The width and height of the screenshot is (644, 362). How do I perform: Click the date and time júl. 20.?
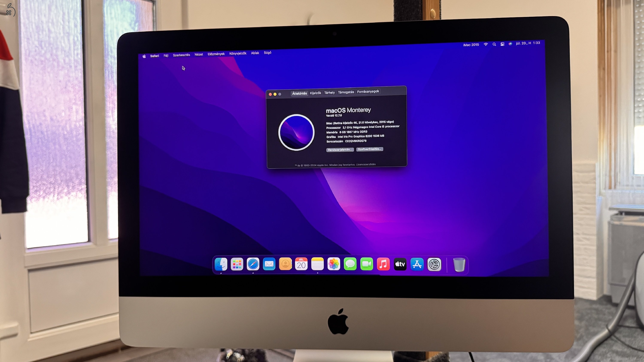click(x=528, y=43)
